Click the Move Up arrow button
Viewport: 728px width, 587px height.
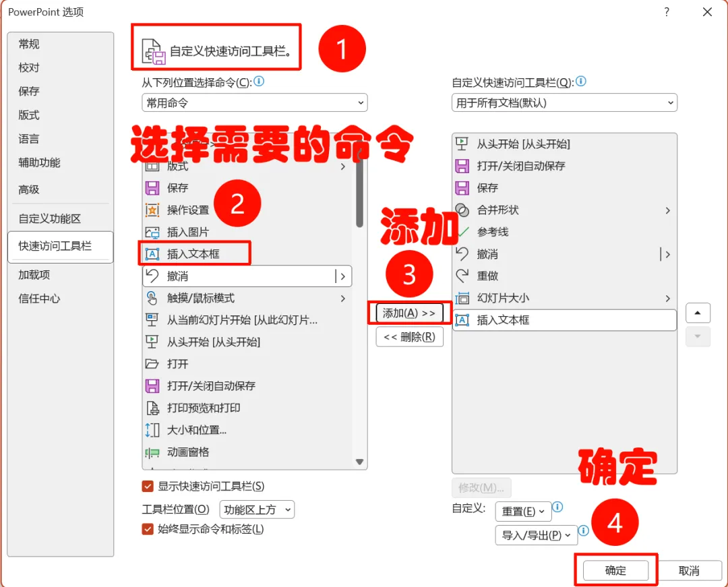(698, 313)
